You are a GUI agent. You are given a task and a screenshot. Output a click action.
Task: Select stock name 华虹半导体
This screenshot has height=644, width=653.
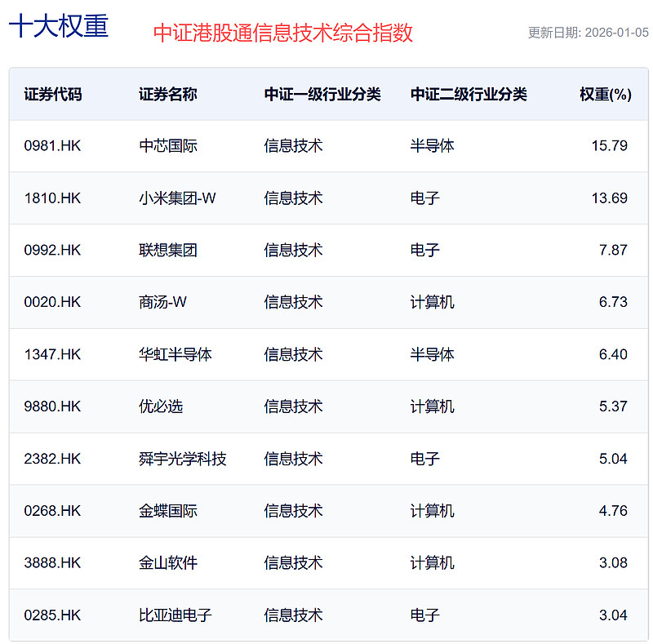(x=175, y=354)
